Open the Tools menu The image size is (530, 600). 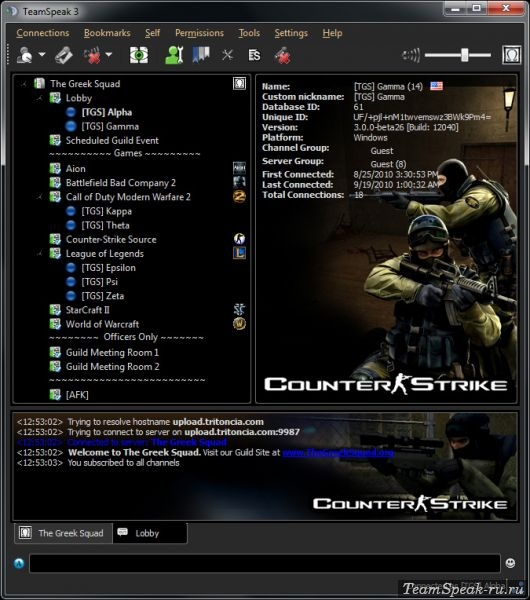point(249,33)
